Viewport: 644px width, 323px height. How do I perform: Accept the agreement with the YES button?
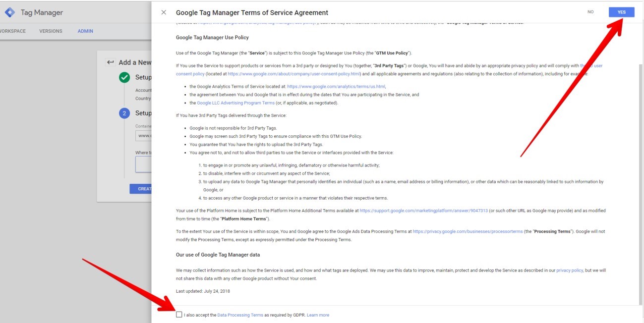[622, 12]
